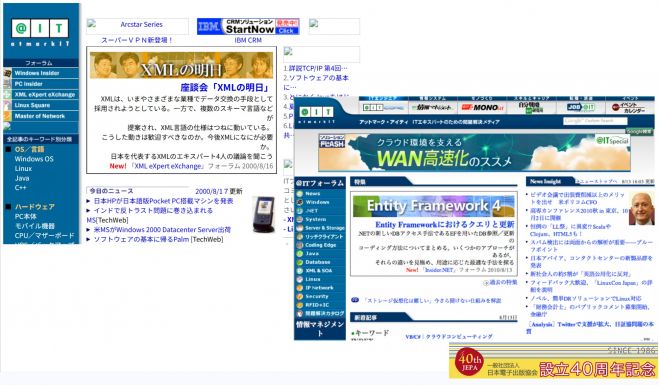Click the plus icon beside 過去の特集
Viewport: 659px width, 385px height.
(x=486, y=283)
